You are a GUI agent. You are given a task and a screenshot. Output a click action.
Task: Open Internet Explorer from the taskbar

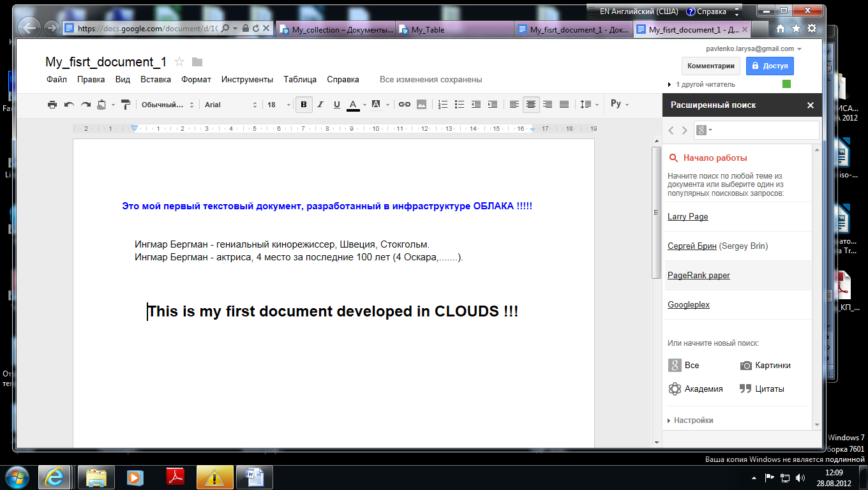pyautogui.click(x=54, y=477)
